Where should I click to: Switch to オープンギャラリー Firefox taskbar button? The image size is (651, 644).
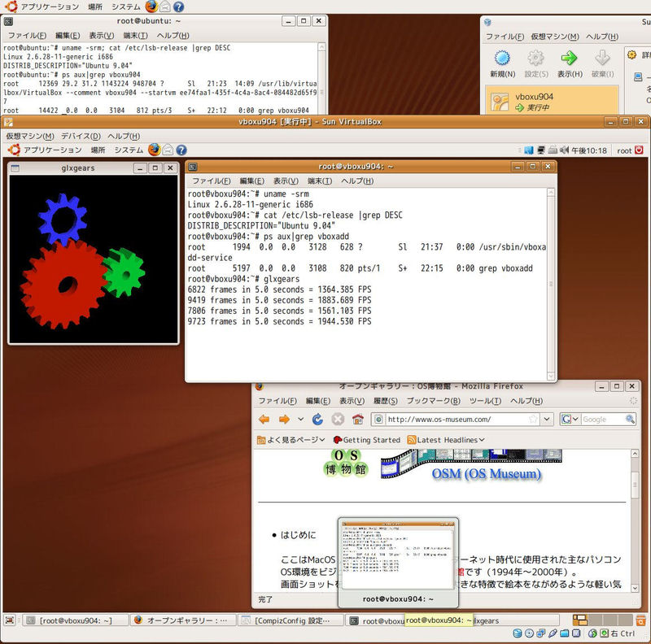coord(182,620)
